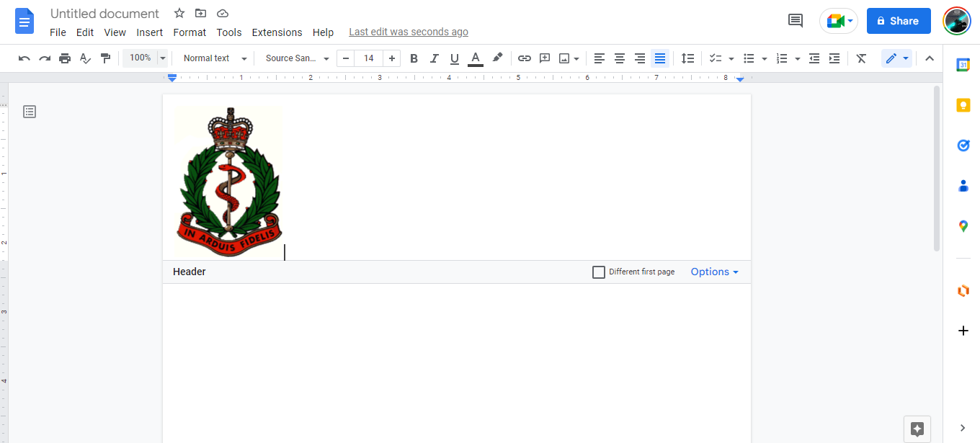Toggle underline formatting
The height and width of the screenshot is (443, 980).
[454, 58]
